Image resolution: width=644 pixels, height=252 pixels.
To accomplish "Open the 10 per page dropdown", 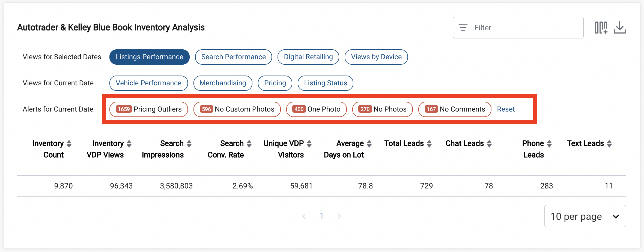I will (x=585, y=216).
